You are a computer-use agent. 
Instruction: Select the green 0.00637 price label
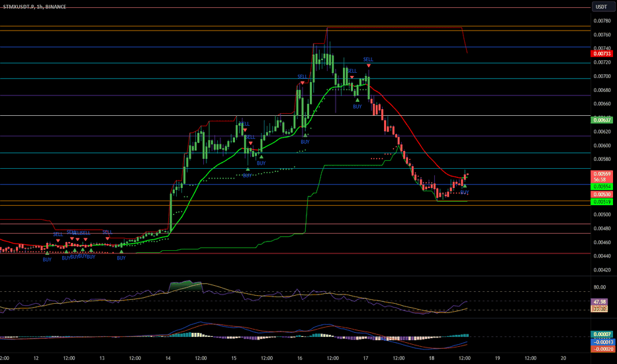point(602,120)
